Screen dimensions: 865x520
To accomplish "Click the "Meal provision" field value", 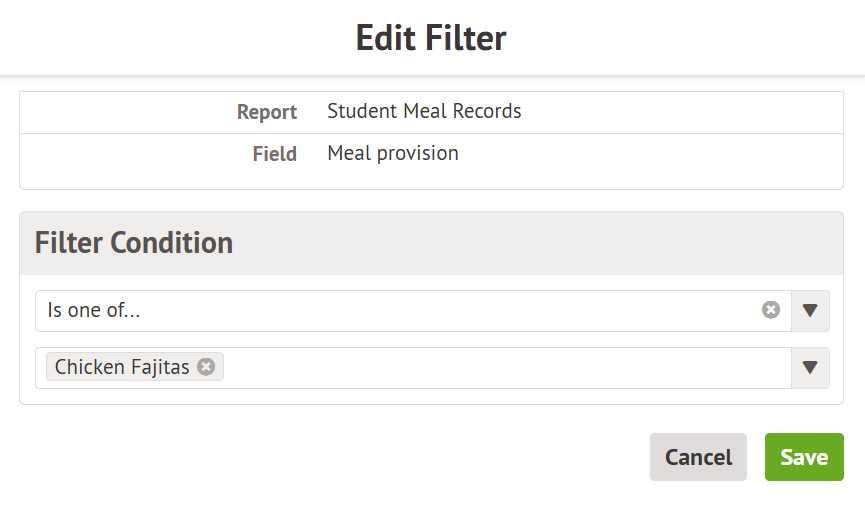I will pos(393,153).
